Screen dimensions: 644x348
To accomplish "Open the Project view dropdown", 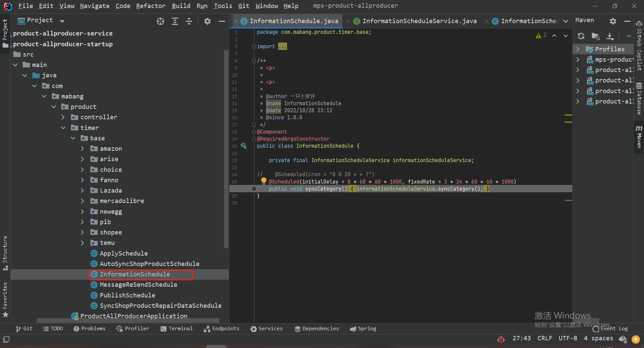I will [x=62, y=21].
